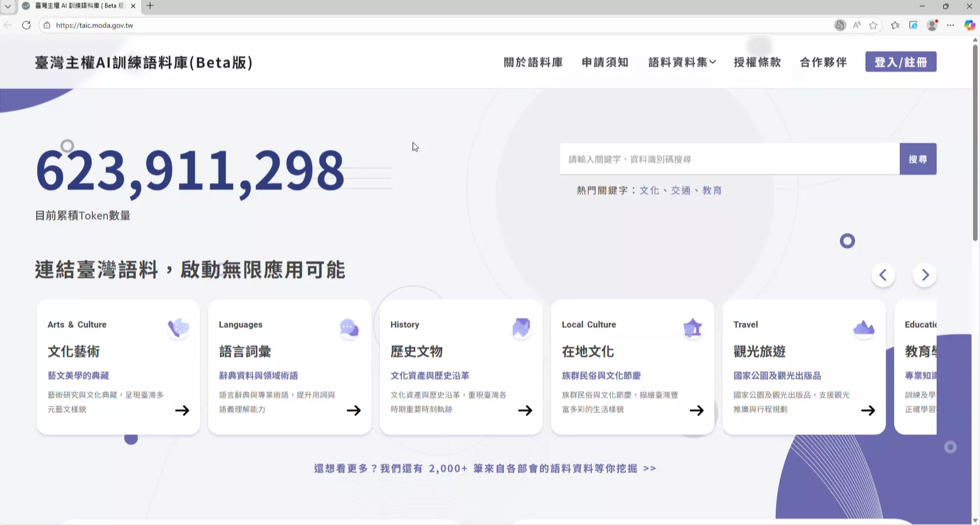Viewport: 980px width, 525px height.
Task: Click the Arts & Culture palette icon
Action: click(178, 327)
